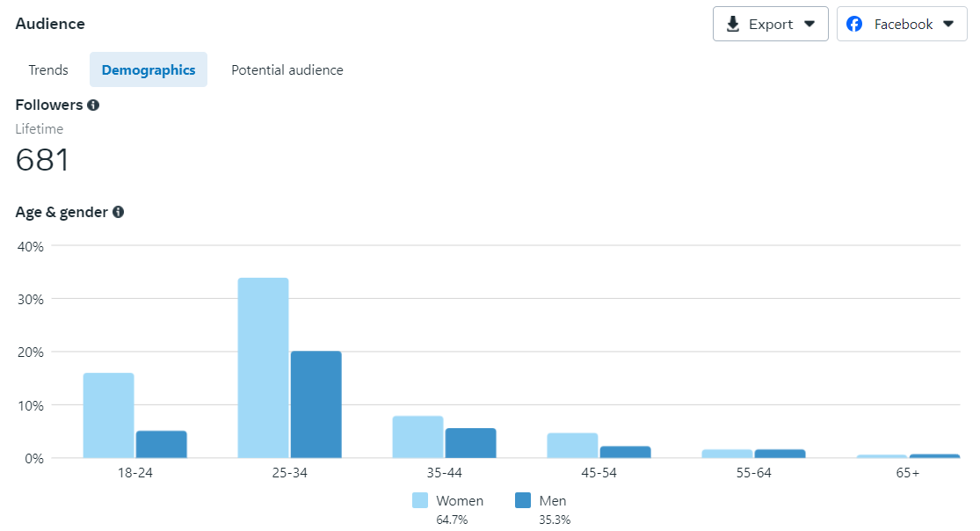The width and height of the screenshot is (980, 531).
Task: Click the Age & gender info icon
Action: point(118,212)
